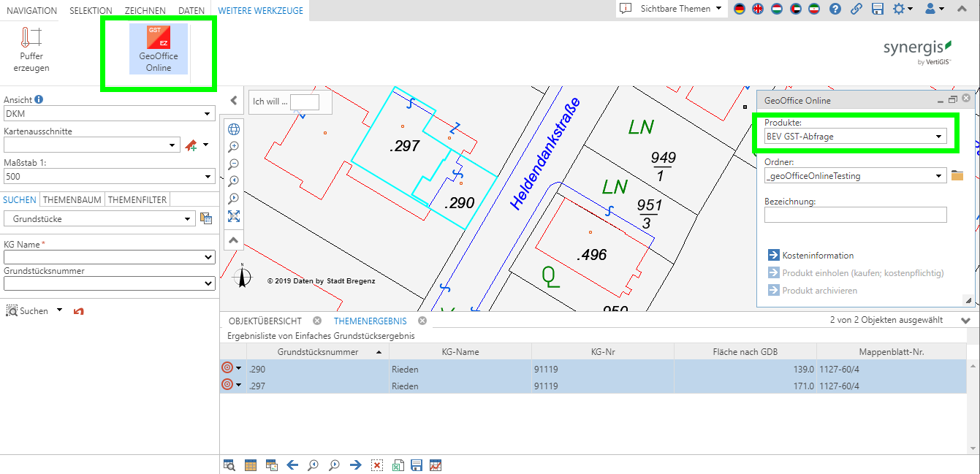The height and width of the screenshot is (474, 980).
Task: Open the THEMENERGEBNIS tab
Action: click(373, 320)
